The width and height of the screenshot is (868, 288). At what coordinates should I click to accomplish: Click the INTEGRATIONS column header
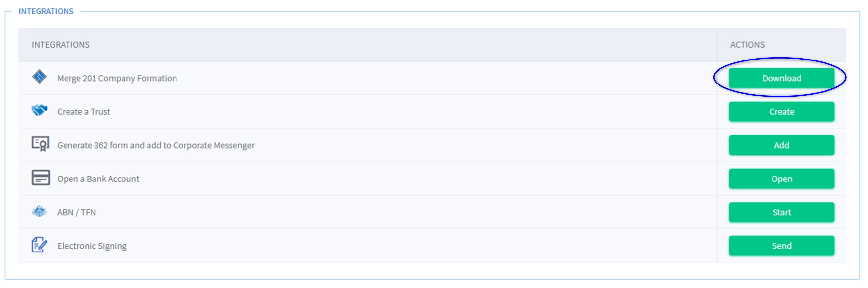[x=61, y=45]
